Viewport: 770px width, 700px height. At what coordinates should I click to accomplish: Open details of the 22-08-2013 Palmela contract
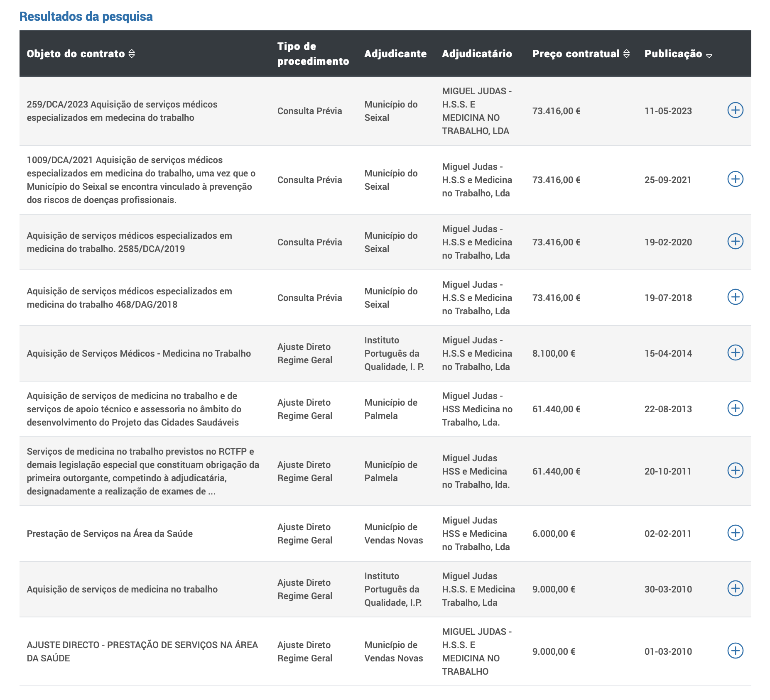pos(735,409)
